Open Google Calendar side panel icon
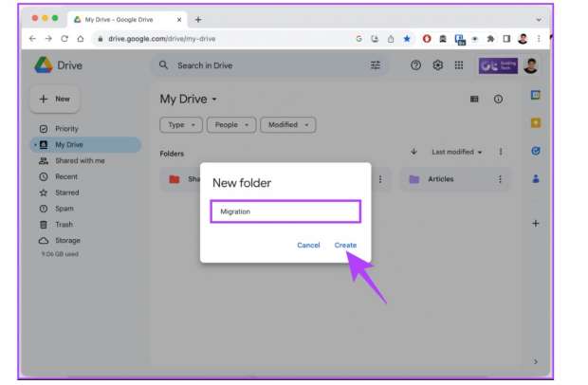The image size is (588, 385). (536, 95)
